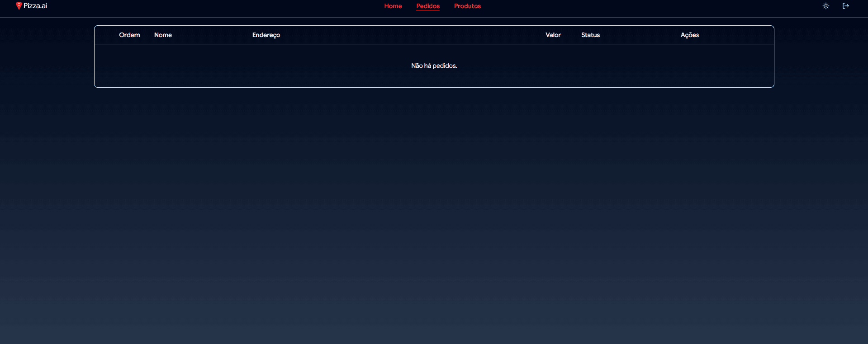The image size is (868, 344).
Task: Select the Ações column header
Action: pyautogui.click(x=689, y=35)
